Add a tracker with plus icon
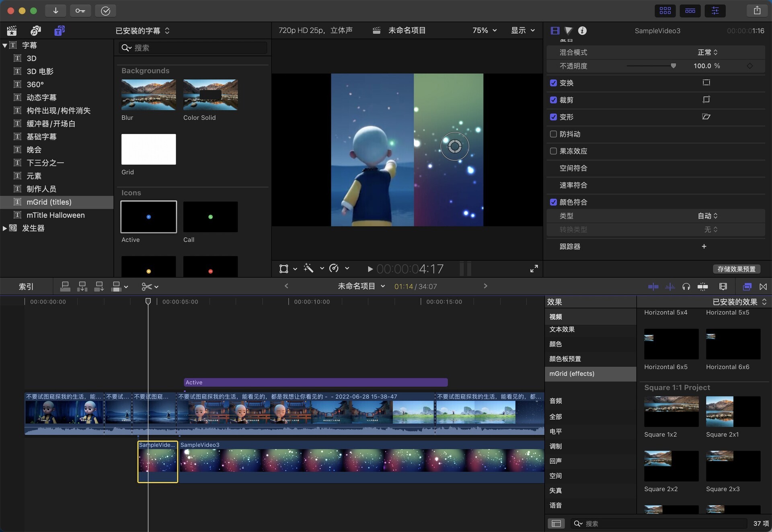 coord(704,246)
